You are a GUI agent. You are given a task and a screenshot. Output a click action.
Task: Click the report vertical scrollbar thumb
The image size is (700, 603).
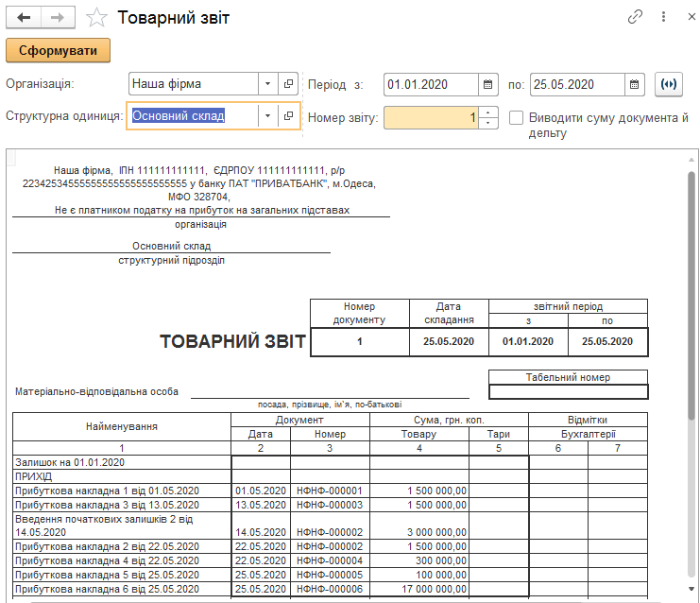[x=691, y=295]
